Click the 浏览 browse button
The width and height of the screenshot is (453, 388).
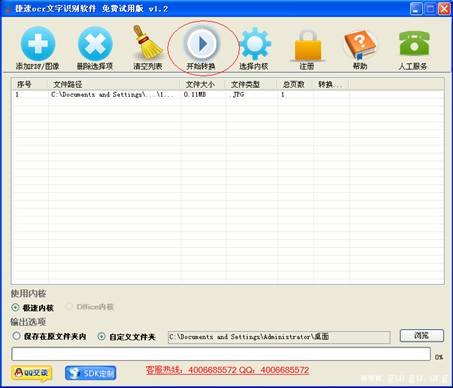421,336
